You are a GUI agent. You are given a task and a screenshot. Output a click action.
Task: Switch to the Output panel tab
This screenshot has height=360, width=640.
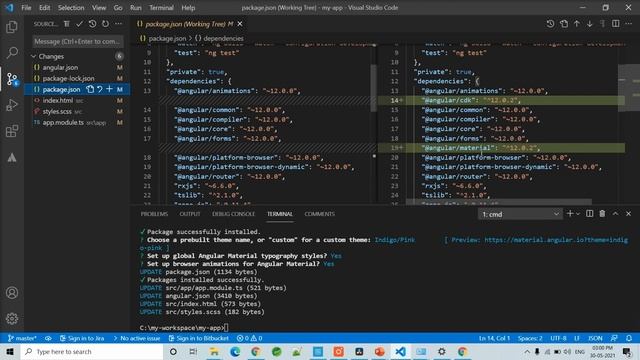click(190, 214)
